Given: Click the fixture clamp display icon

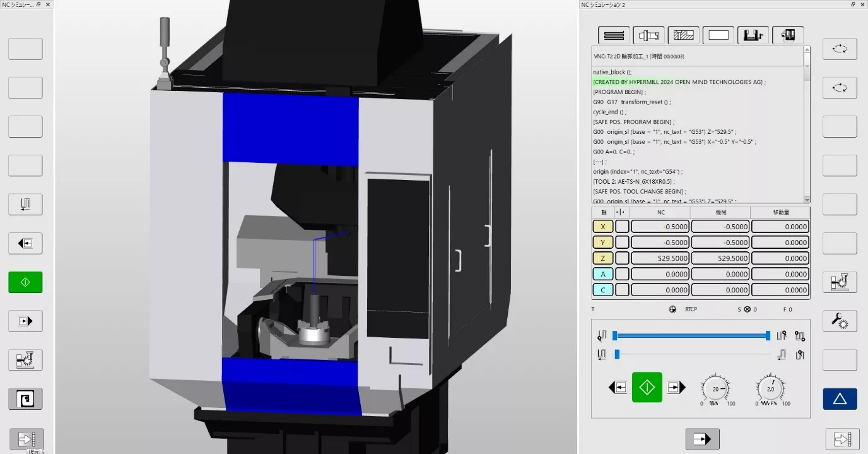Looking at the screenshot, I should (753, 35).
